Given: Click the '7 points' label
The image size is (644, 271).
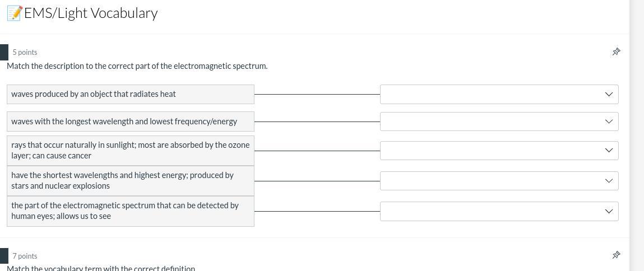Looking at the screenshot, I should point(25,256).
